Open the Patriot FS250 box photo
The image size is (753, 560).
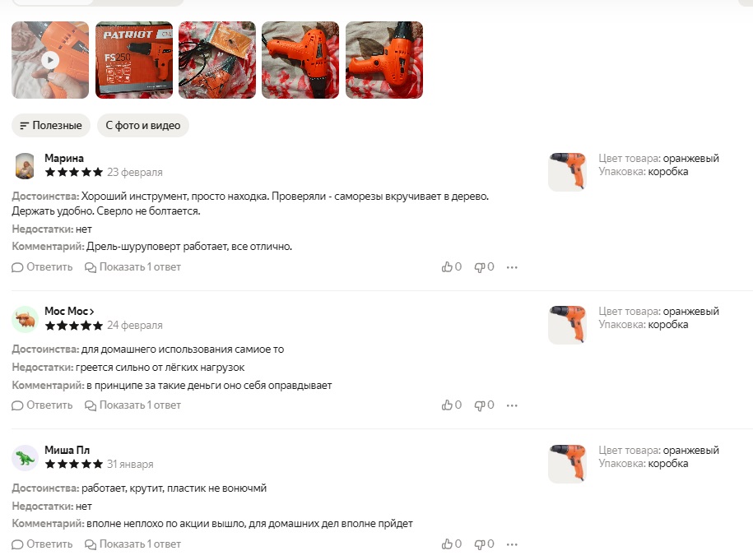click(134, 60)
